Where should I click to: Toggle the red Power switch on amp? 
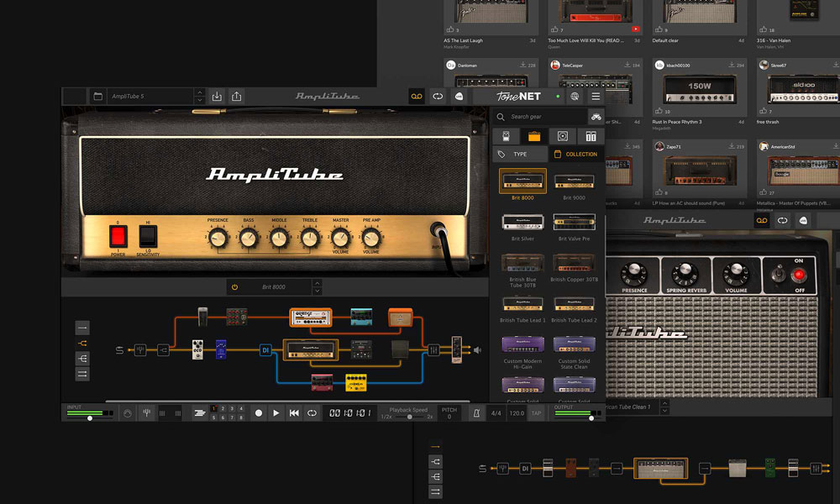pyautogui.click(x=118, y=237)
